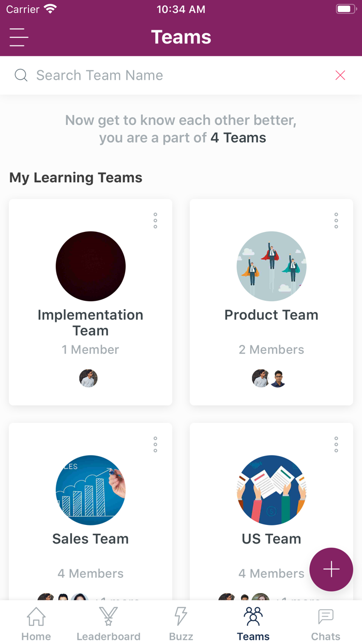Go to the Home tab
This screenshot has width=362, height=644.
point(36,624)
